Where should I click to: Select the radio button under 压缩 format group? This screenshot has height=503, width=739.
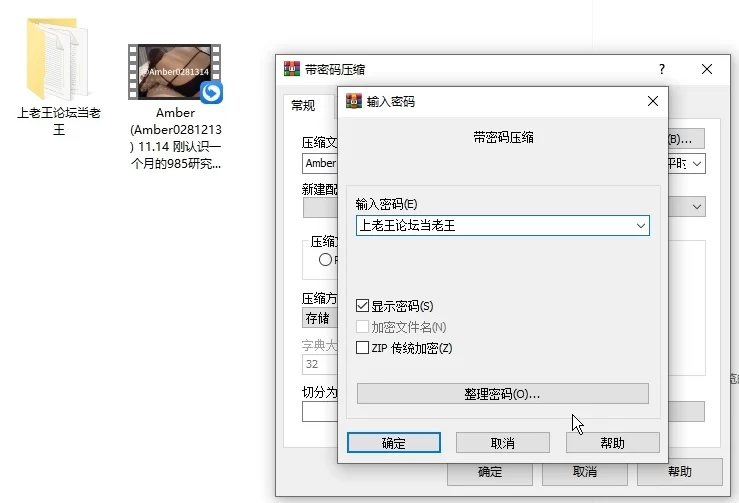click(325, 259)
